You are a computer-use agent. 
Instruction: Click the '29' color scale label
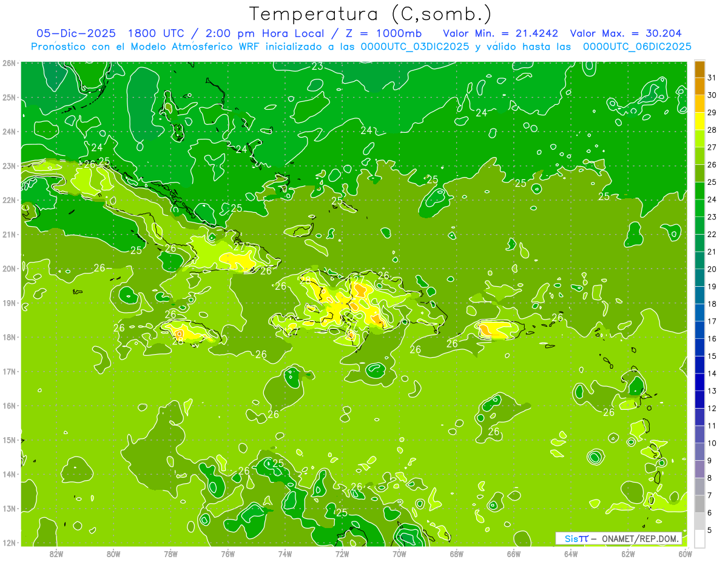pos(712,113)
